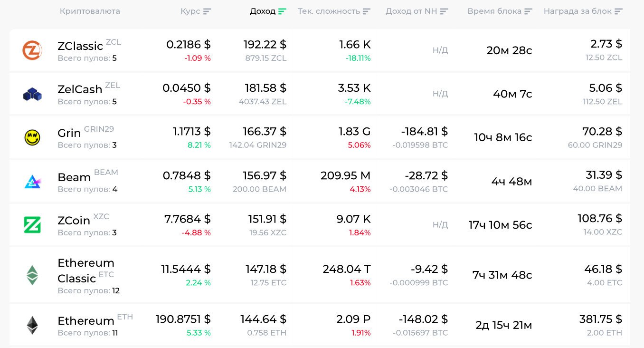Click Grin NiceHash income -184.81 $
This screenshot has height=348, width=644.
point(424,132)
